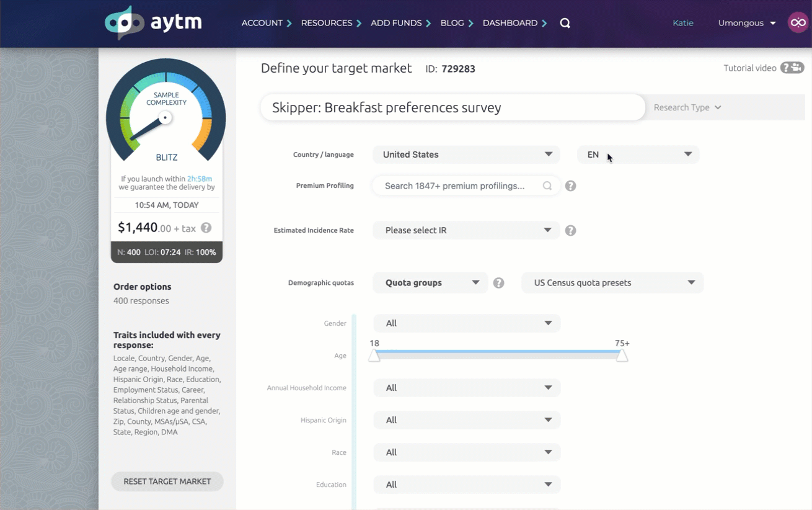Open the ACCOUNT menu
812x510 pixels.
click(x=266, y=23)
